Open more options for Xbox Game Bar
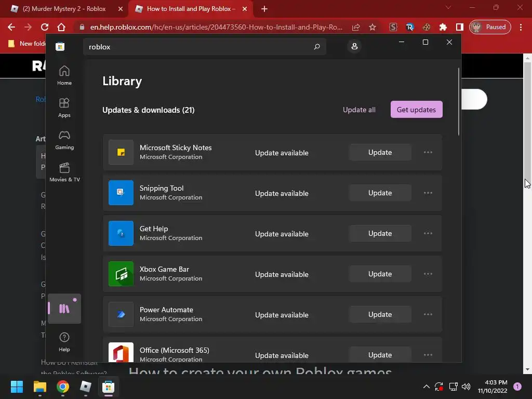 pyautogui.click(x=428, y=274)
